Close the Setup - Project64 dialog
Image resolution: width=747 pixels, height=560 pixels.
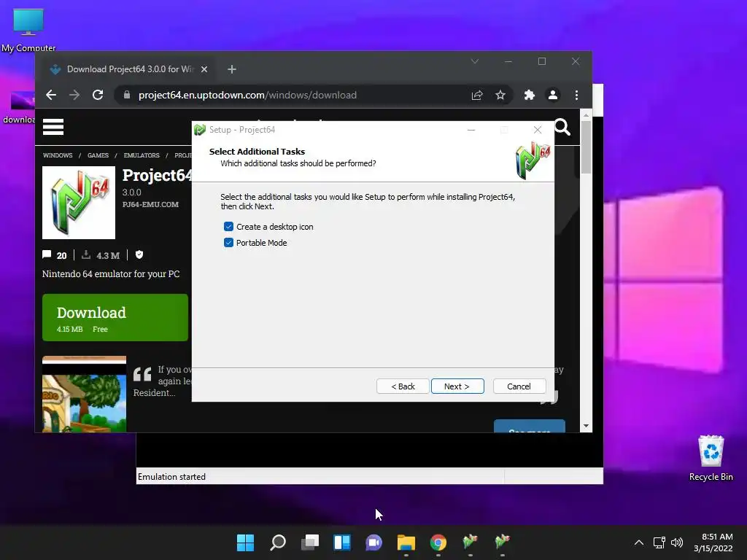[x=538, y=130]
